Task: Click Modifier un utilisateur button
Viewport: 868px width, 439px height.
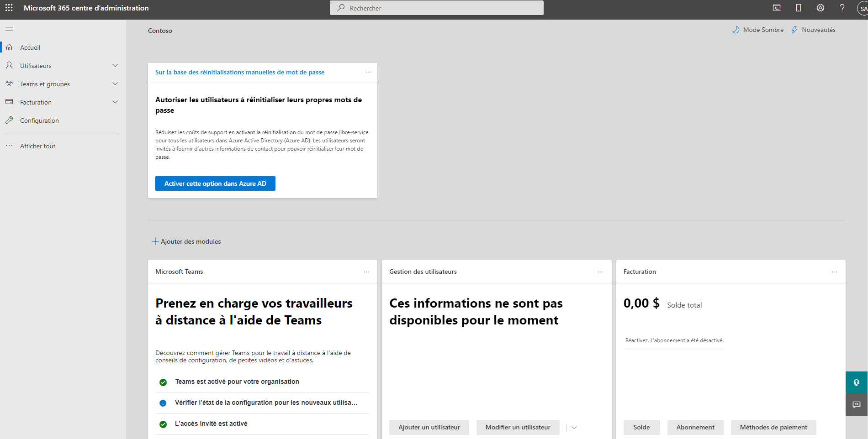Action: click(518, 428)
